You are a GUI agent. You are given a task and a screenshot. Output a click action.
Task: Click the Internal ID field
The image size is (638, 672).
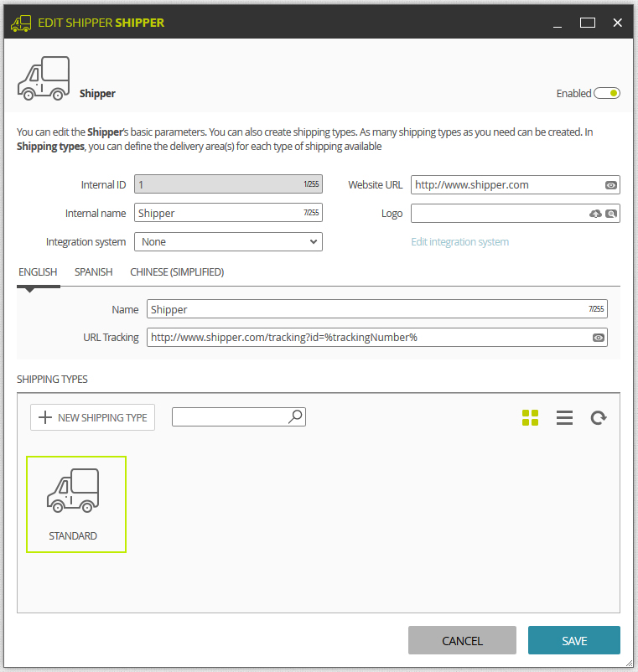point(228,184)
